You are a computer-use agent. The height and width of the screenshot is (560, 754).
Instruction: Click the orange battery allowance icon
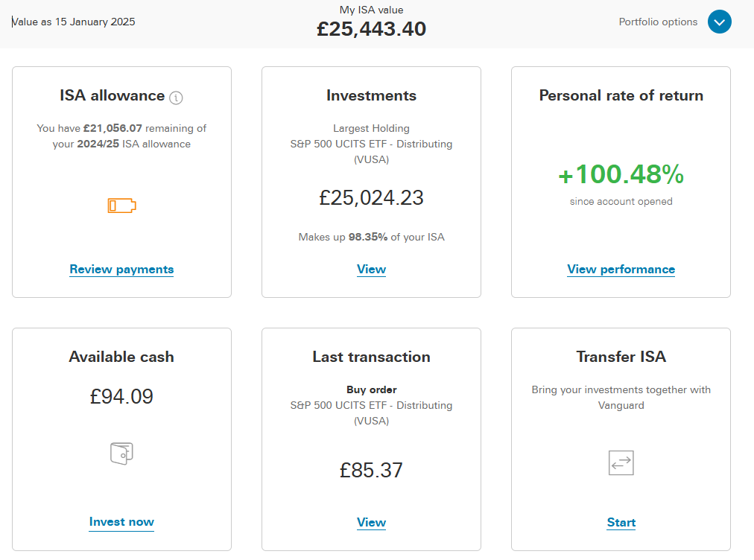(x=121, y=206)
